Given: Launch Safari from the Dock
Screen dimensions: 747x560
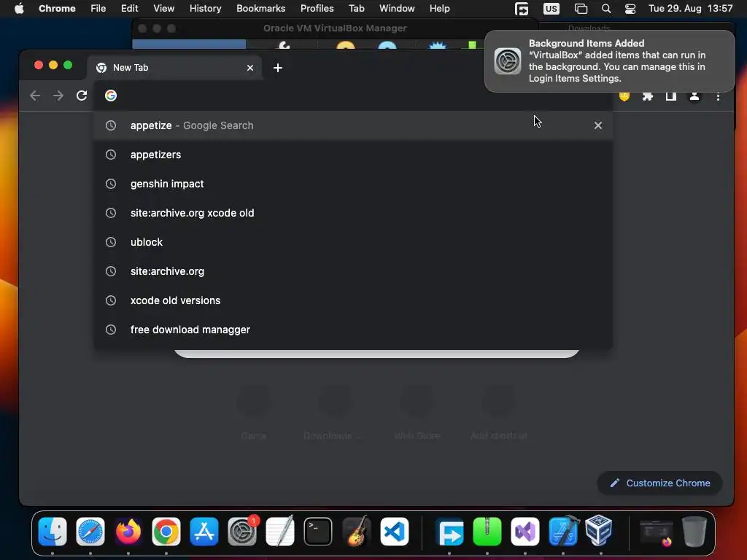Looking at the screenshot, I should tap(90, 532).
